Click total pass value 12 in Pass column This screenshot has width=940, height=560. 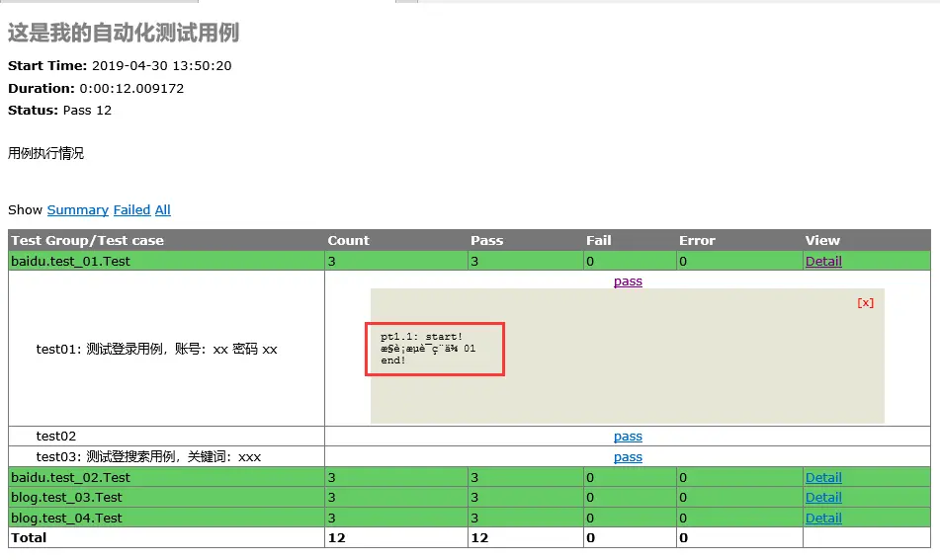[x=479, y=538]
